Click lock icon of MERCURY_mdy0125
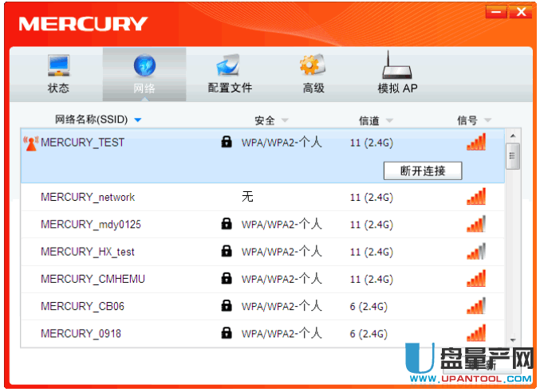544x392 pixels. pos(227,225)
